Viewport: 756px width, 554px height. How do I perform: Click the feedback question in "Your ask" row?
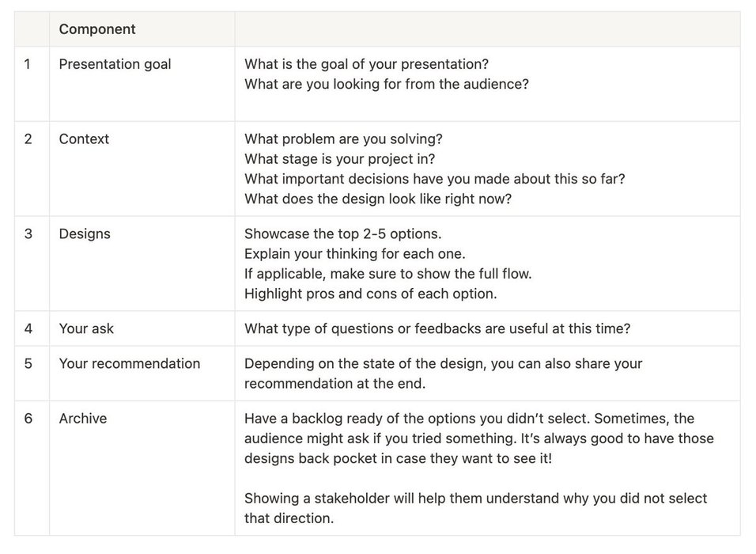(x=437, y=328)
